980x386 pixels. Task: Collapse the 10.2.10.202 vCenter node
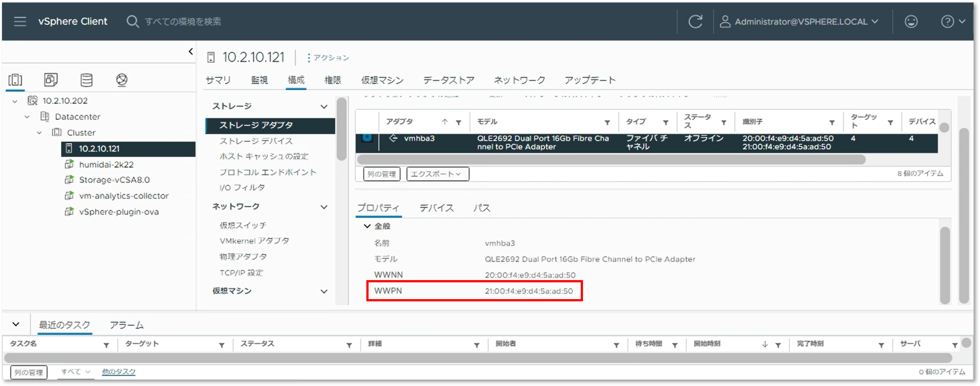coord(15,101)
